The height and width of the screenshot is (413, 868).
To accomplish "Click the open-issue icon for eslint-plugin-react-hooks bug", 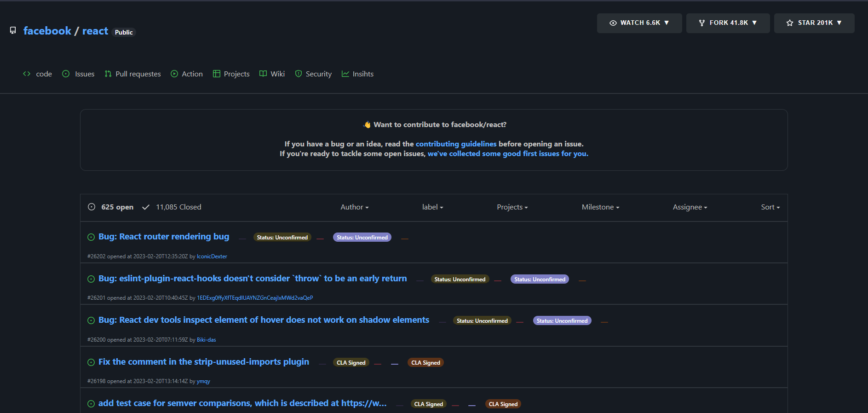I will (x=91, y=279).
